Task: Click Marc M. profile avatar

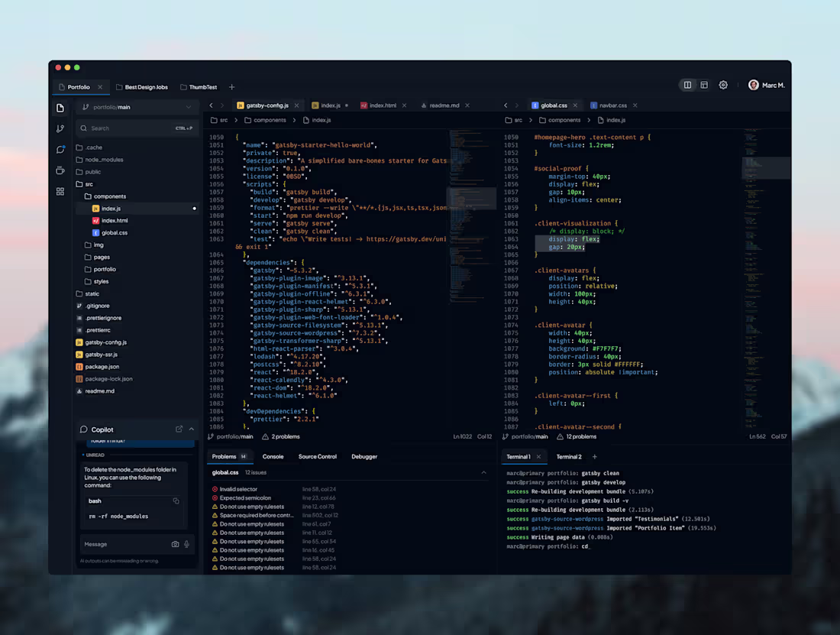Action: click(x=753, y=85)
